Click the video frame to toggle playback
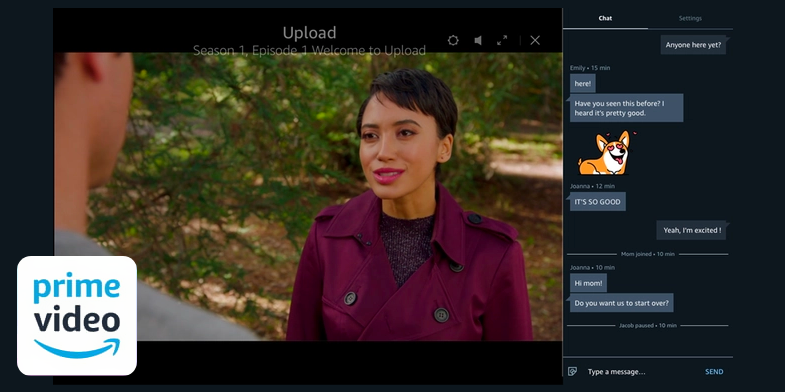 pos(308,197)
